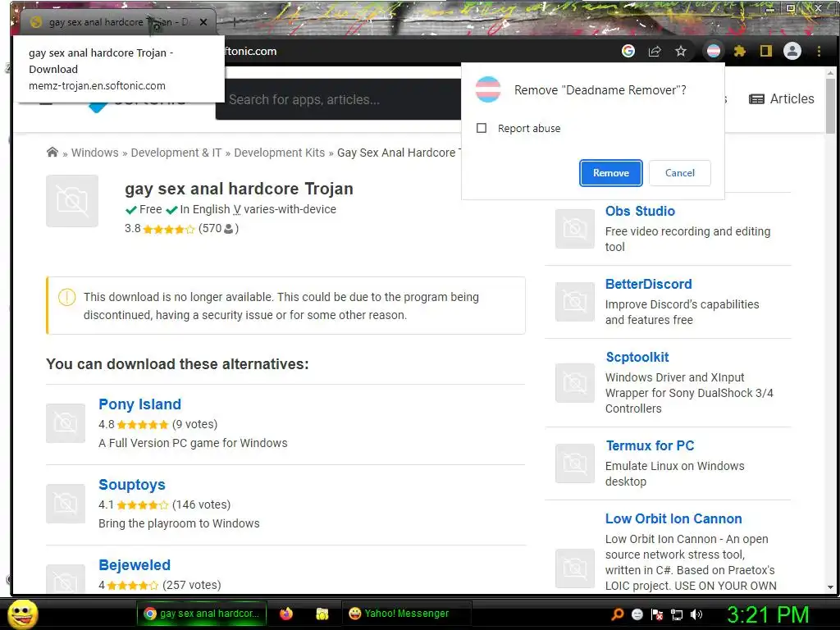This screenshot has height=630, width=840.
Task: Open the Obs Studio link
Action: click(640, 211)
